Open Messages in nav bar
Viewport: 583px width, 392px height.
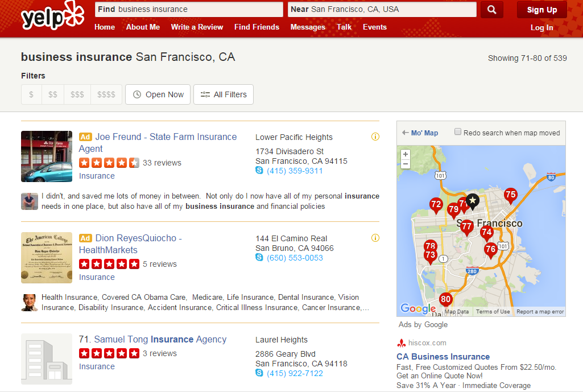[x=308, y=27]
